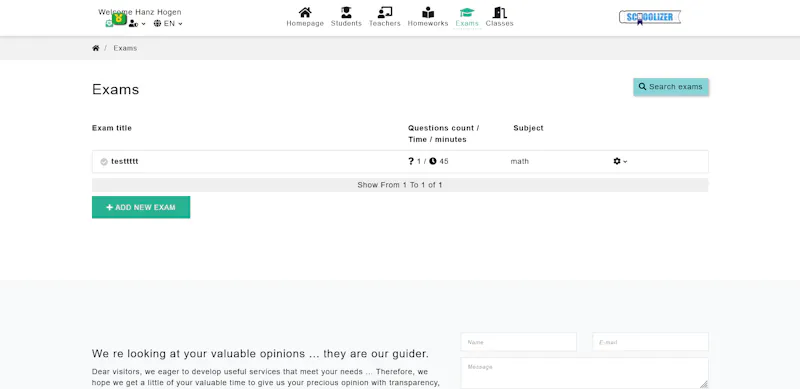Screen dimensions: 800x389
Task: Open the Teachers section
Action: click(385, 17)
